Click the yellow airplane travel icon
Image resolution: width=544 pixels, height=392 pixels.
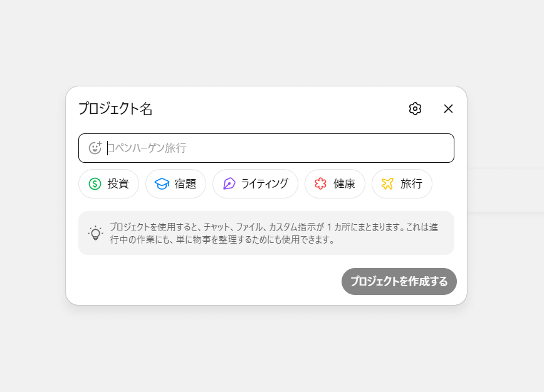pyautogui.click(x=387, y=184)
